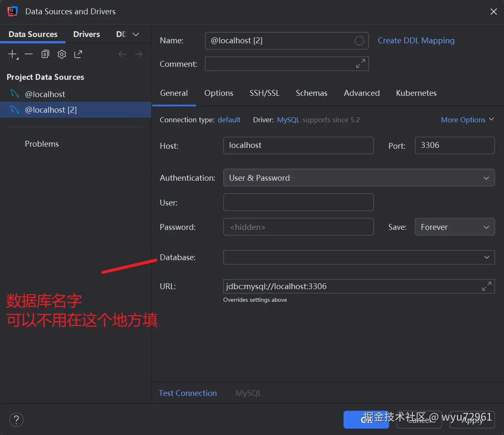
Task: Expand the More Options menu
Action: coord(467,120)
